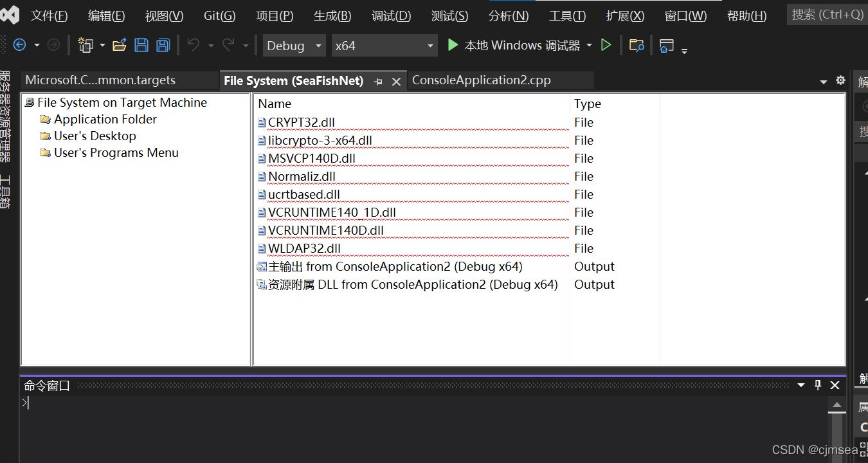This screenshot has width=868, height=463.
Task: Select libcrypto-3-x64.dll in the file list
Action: coord(320,140)
